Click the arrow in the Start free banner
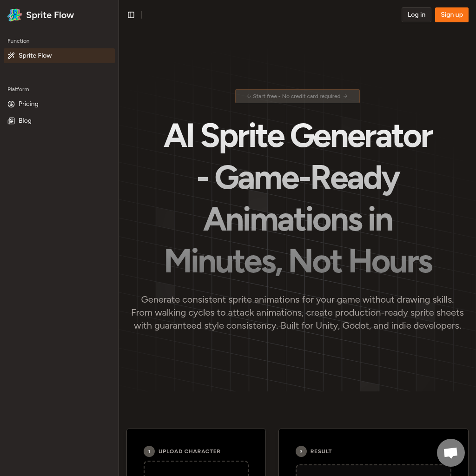This screenshot has height=476, width=476. [x=345, y=96]
